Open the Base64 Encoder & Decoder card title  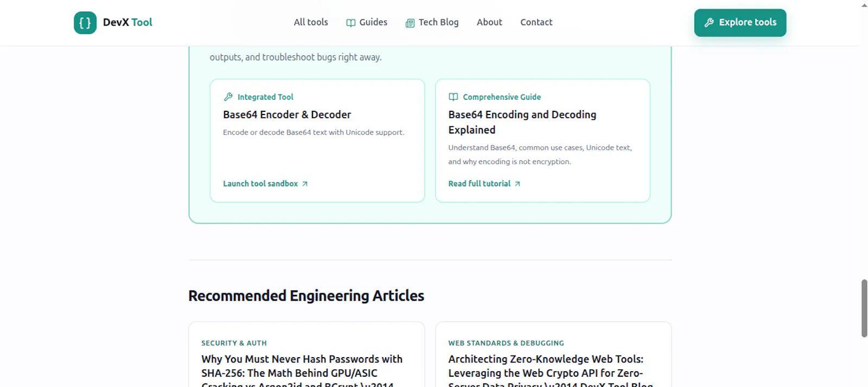pos(287,115)
